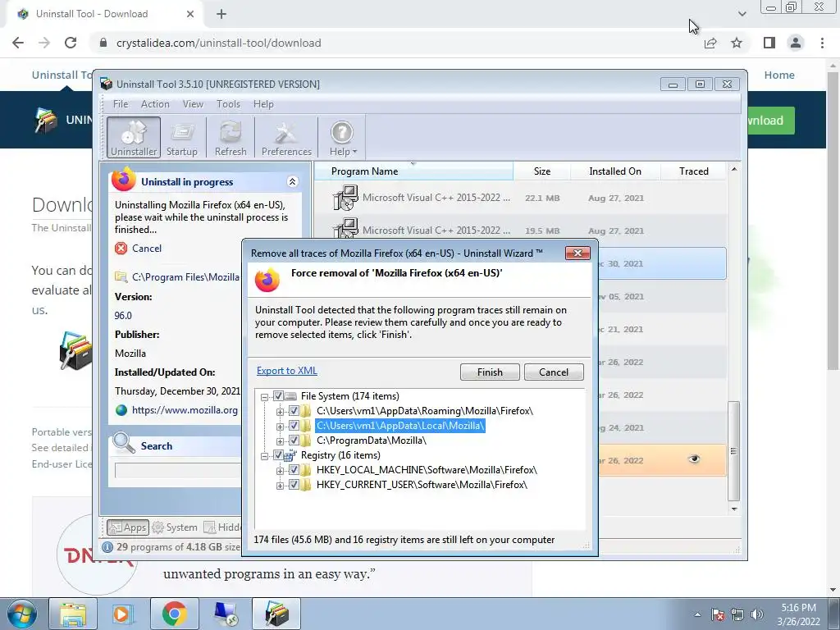This screenshot has height=630, width=840.
Task: Uncheck HKEY_CURRENT_USER Firefox key checkbox
Action: [x=294, y=485]
